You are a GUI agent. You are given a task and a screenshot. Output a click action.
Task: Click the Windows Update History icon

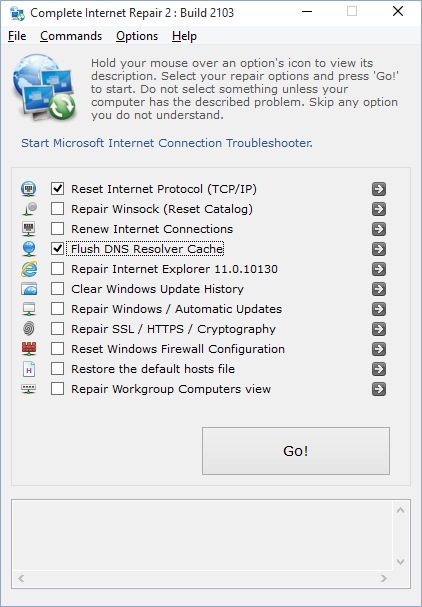click(29, 289)
